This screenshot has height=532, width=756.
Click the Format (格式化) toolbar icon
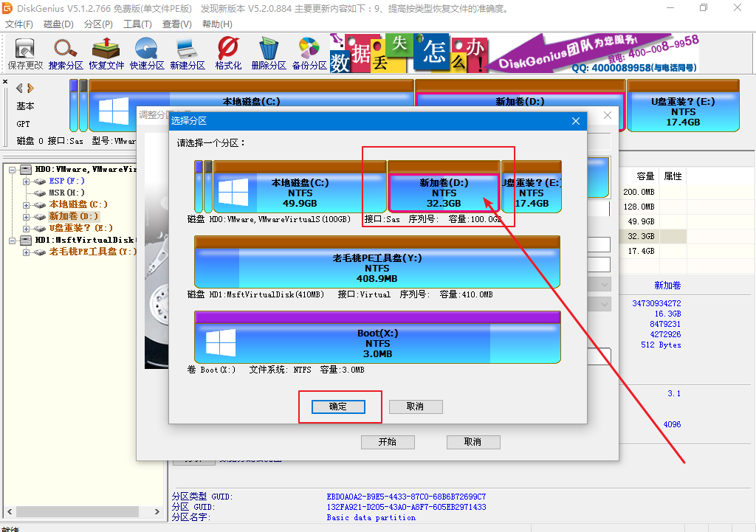[228, 53]
